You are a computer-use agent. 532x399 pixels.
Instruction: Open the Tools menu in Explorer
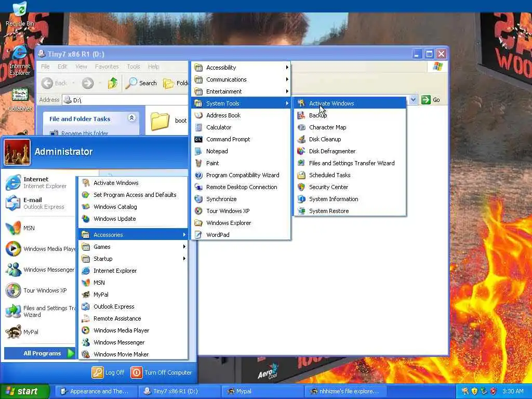tap(134, 66)
